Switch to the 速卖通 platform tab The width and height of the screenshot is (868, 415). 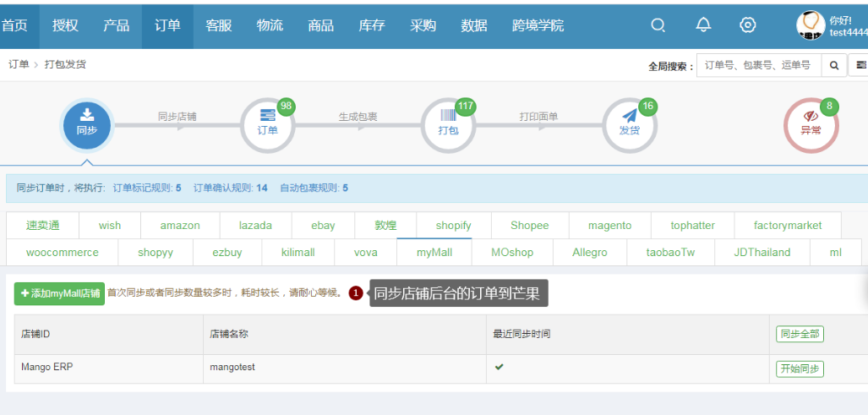tap(42, 225)
